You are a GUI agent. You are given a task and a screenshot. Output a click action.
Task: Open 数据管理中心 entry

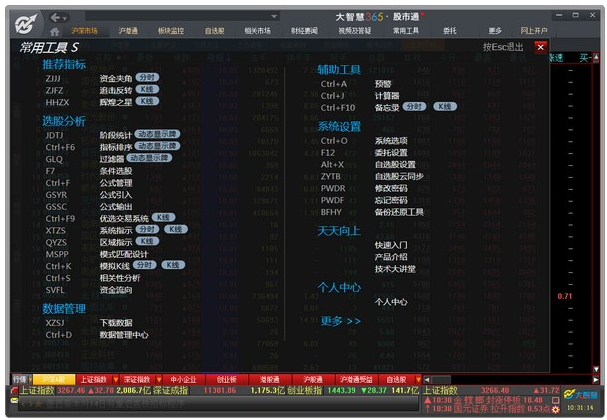(x=124, y=335)
